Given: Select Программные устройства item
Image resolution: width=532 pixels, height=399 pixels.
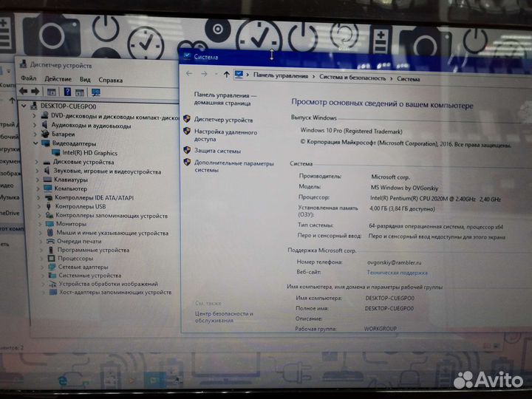Looking at the screenshot, I should pos(93,250).
